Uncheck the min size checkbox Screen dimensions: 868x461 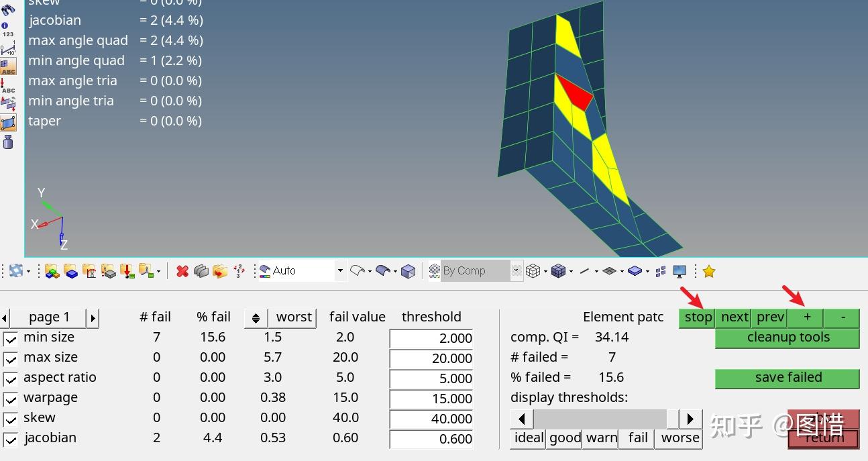[x=11, y=339]
